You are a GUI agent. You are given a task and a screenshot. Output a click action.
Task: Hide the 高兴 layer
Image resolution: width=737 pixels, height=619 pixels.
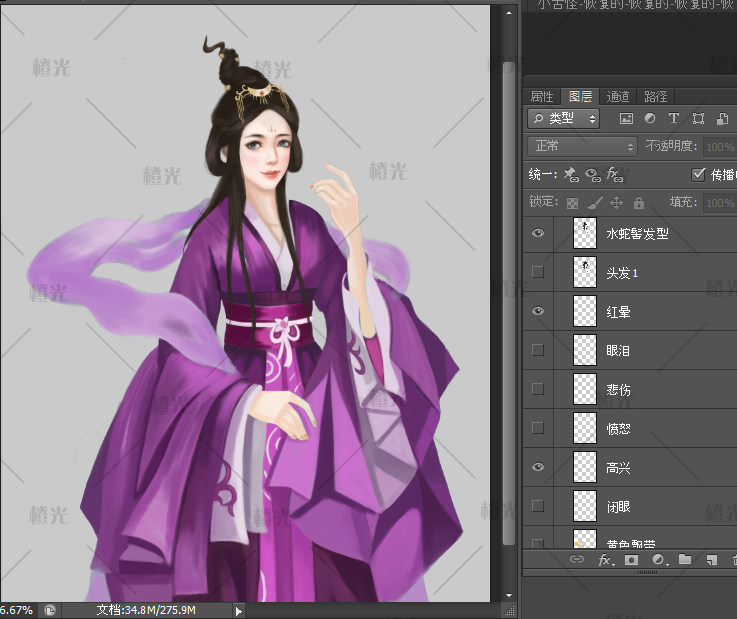pyautogui.click(x=539, y=467)
